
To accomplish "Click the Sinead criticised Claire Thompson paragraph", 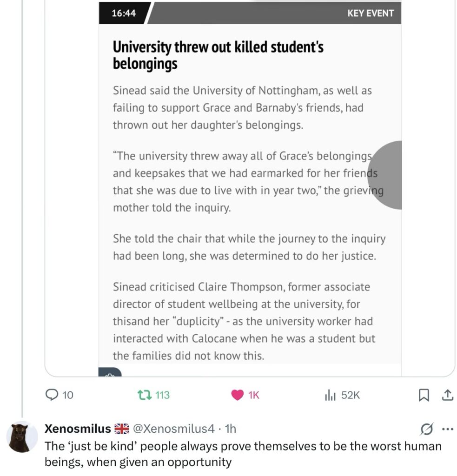I will coord(244,321).
